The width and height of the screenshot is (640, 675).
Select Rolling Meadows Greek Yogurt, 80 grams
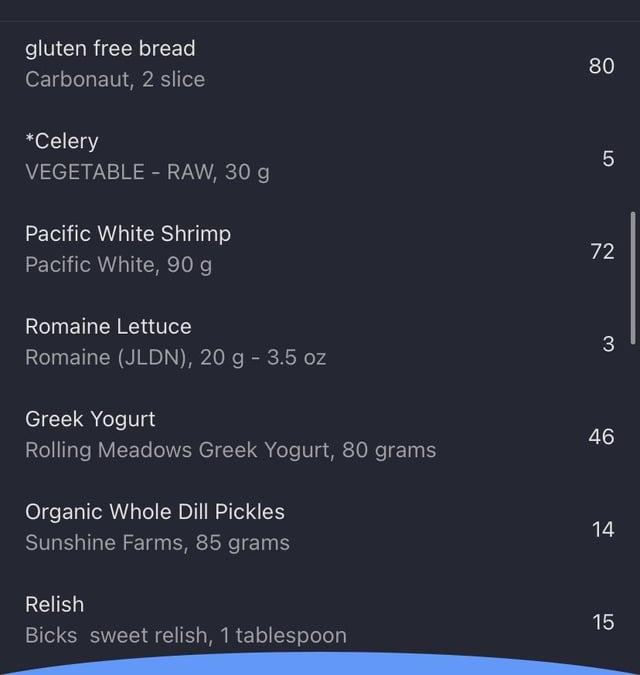tap(231, 450)
